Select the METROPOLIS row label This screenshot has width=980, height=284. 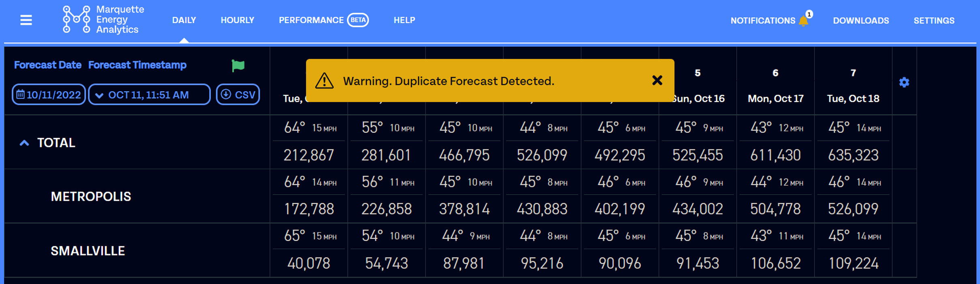[x=91, y=197]
